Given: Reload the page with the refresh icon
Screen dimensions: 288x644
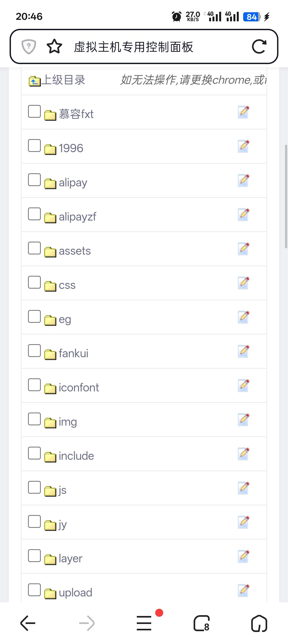Looking at the screenshot, I should click(x=259, y=47).
